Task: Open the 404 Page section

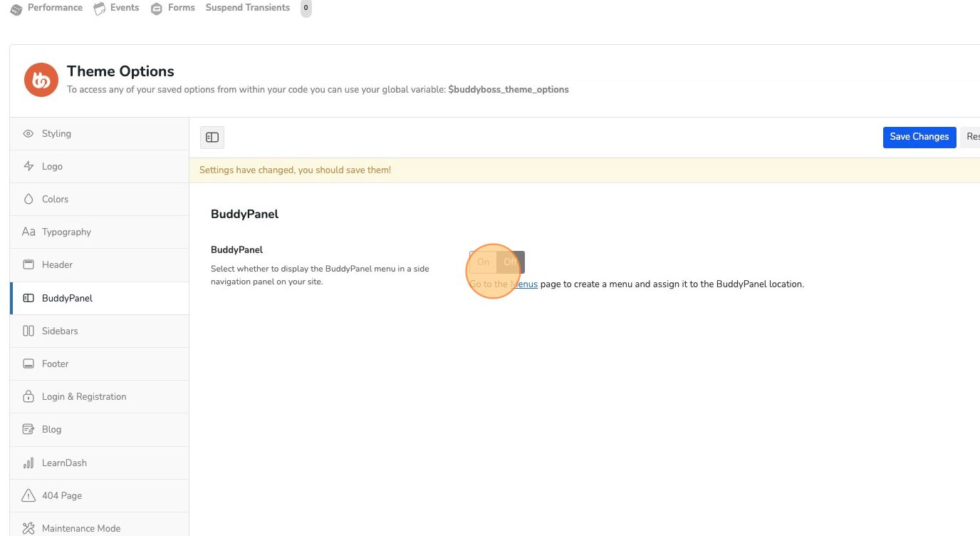Action: point(100,495)
